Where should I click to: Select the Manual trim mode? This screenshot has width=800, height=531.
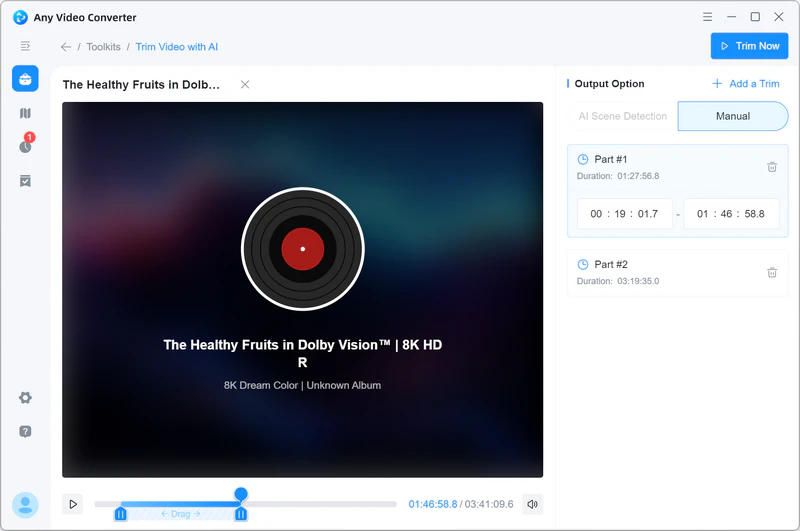[x=732, y=116]
